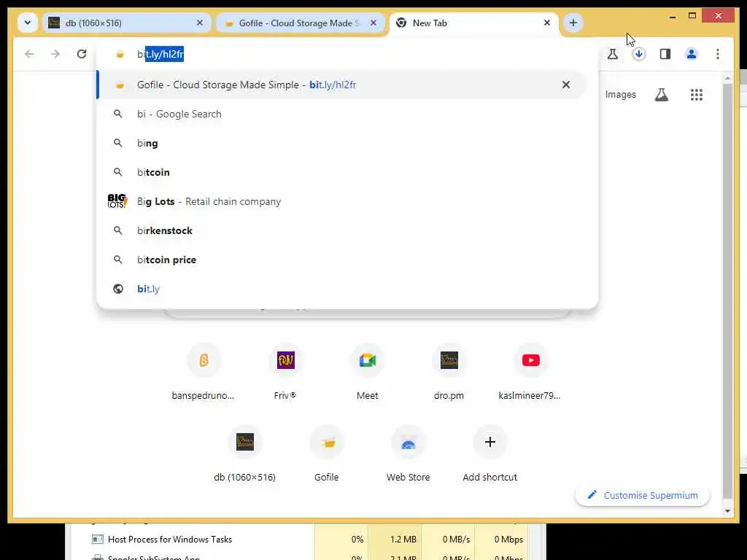Open the Meet shortcut tile
747x560 pixels.
(368, 371)
